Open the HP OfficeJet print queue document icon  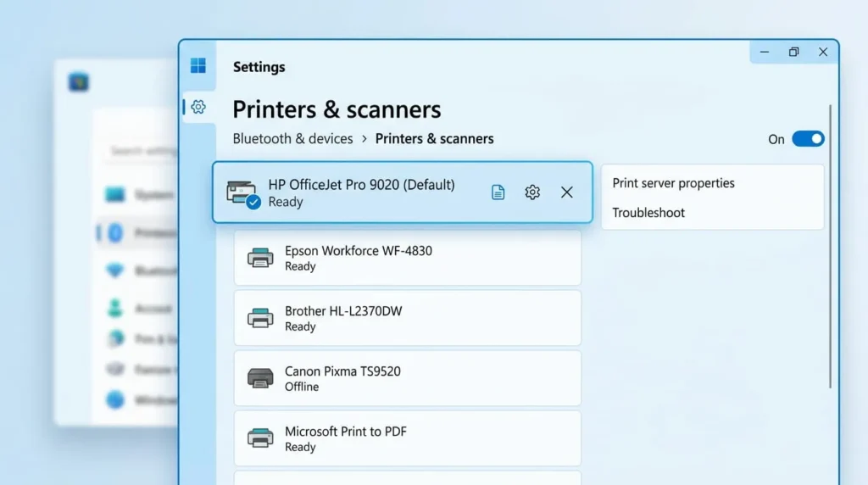(498, 192)
